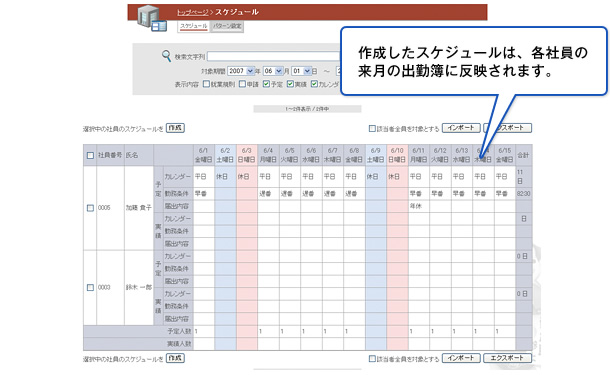
Task: Uncheck the 実績 display checkbox
Action: coord(290,84)
